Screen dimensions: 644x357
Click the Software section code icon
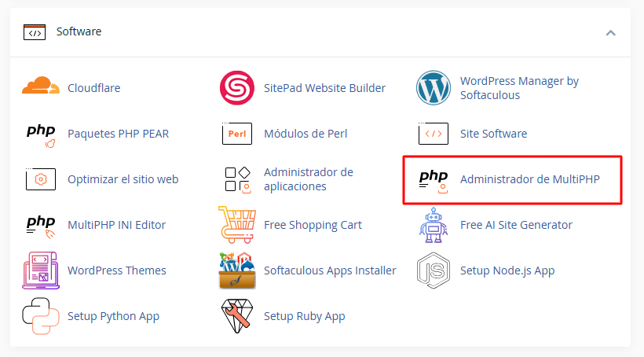(x=34, y=32)
